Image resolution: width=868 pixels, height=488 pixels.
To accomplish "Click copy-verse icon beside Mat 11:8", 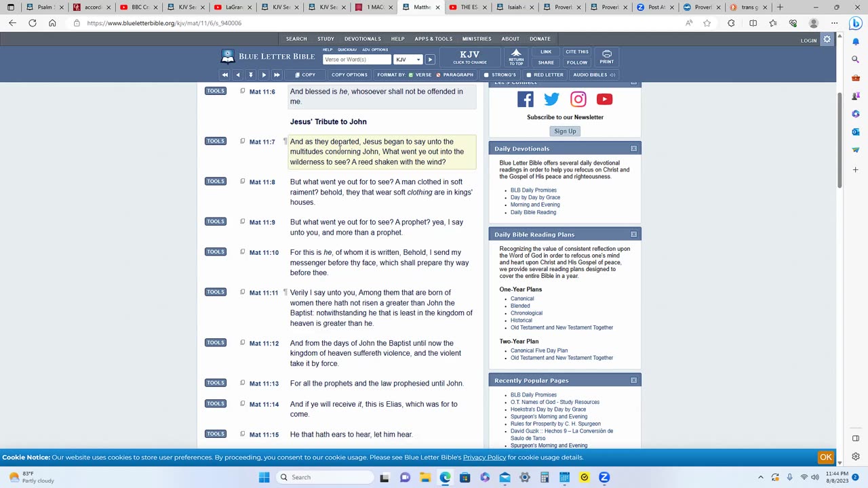I will point(242,181).
